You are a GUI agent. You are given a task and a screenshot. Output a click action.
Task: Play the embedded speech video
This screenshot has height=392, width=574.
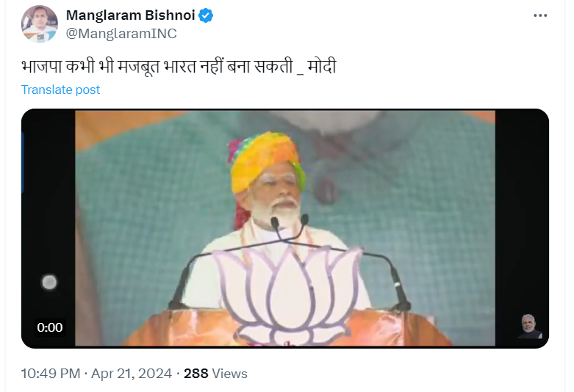[x=285, y=228]
